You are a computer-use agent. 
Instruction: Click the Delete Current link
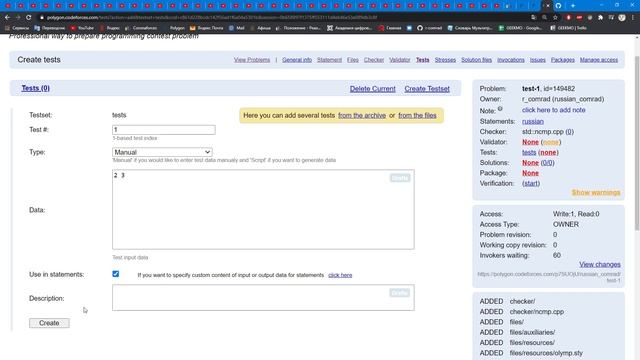(373, 89)
